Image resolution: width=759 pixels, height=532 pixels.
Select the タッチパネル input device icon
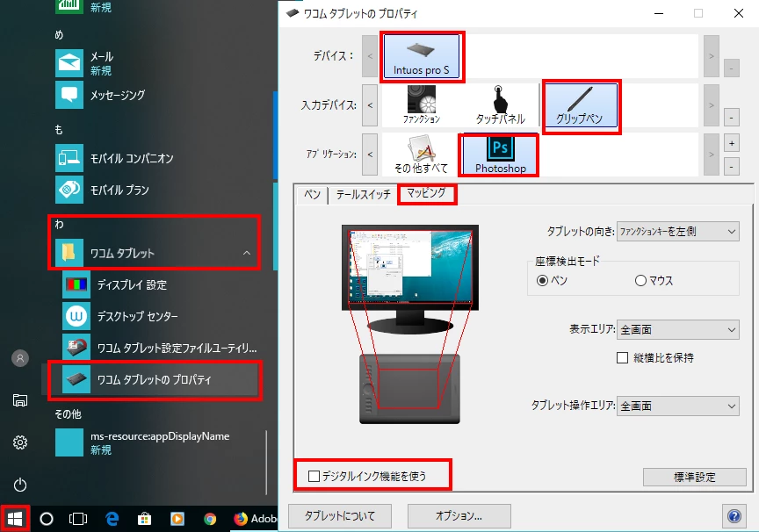point(500,105)
